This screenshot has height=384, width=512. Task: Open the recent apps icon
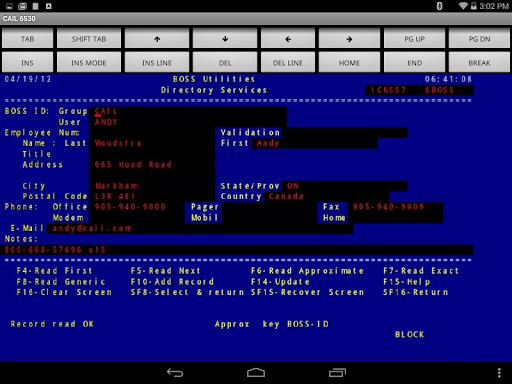tap(337, 372)
